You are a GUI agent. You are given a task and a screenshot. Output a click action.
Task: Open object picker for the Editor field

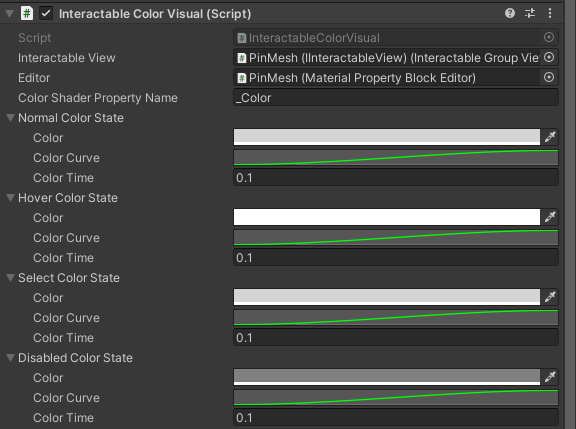point(548,77)
